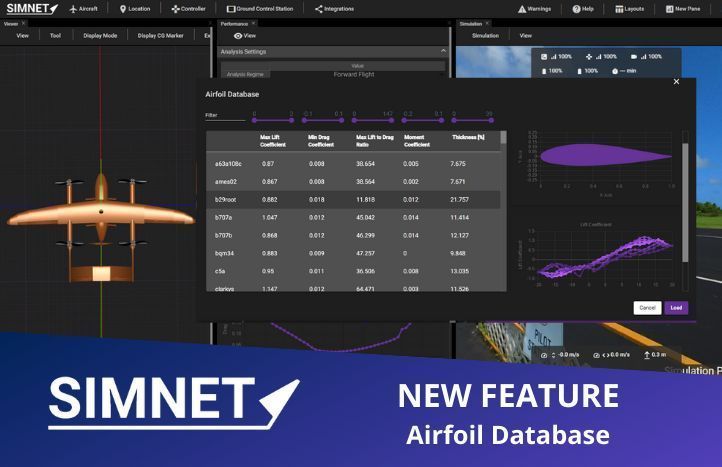Select the c5a airfoil row

353,271
